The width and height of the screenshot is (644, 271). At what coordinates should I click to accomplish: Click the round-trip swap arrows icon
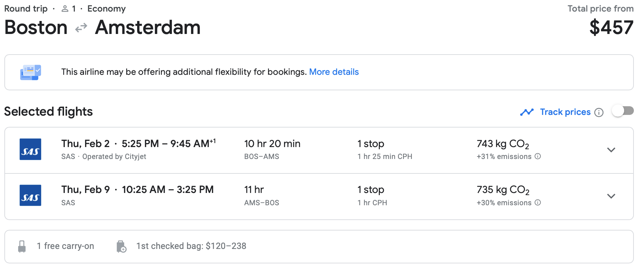tap(81, 28)
